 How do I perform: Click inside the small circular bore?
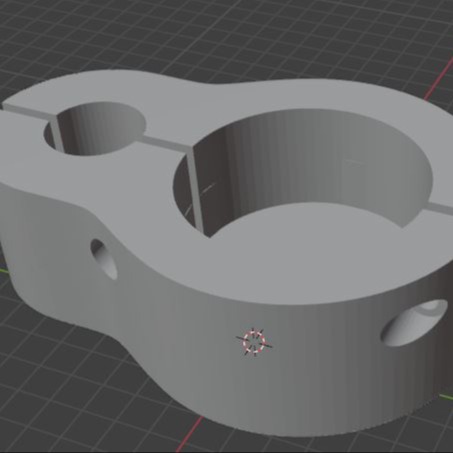coord(95,128)
